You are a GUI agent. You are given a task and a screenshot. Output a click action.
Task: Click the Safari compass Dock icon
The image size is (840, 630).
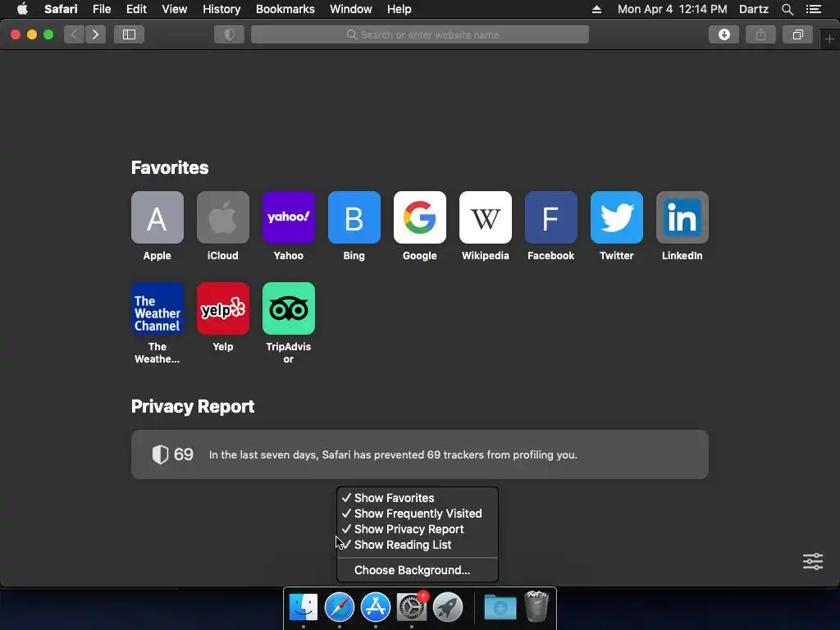tap(340, 607)
